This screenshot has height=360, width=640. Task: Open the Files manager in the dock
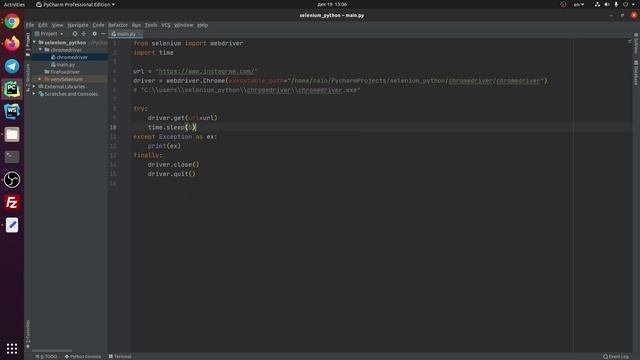(x=12, y=134)
